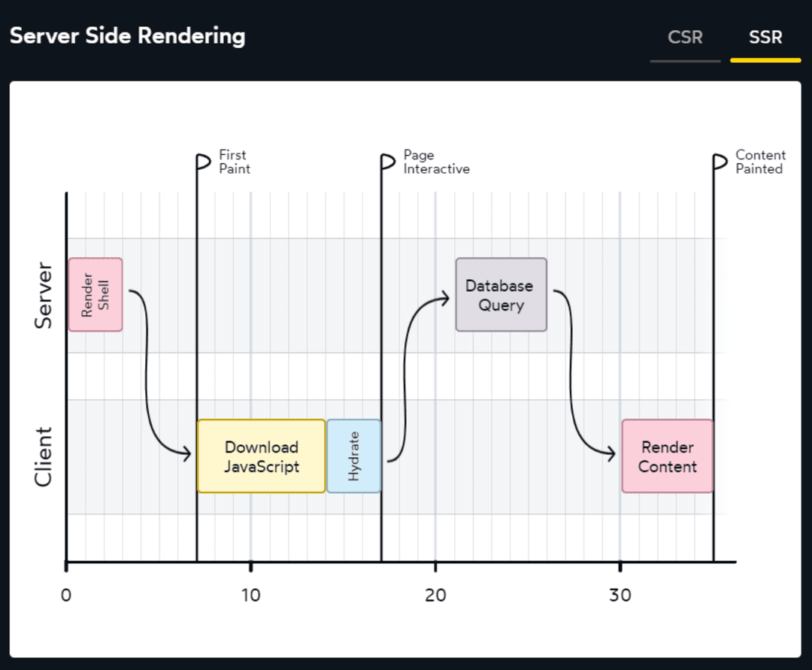The height and width of the screenshot is (670, 812).
Task: Click the Content Painted flag marker
Action: [x=720, y=162]
